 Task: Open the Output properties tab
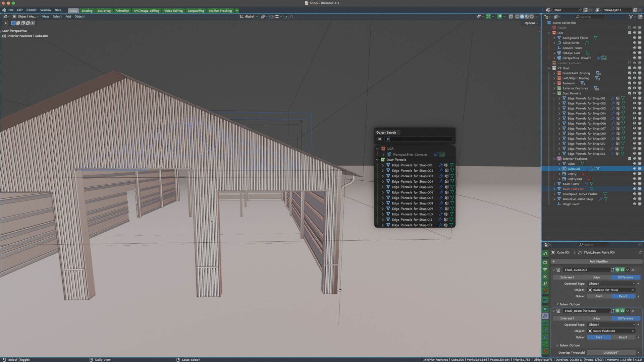coord(545,269)
